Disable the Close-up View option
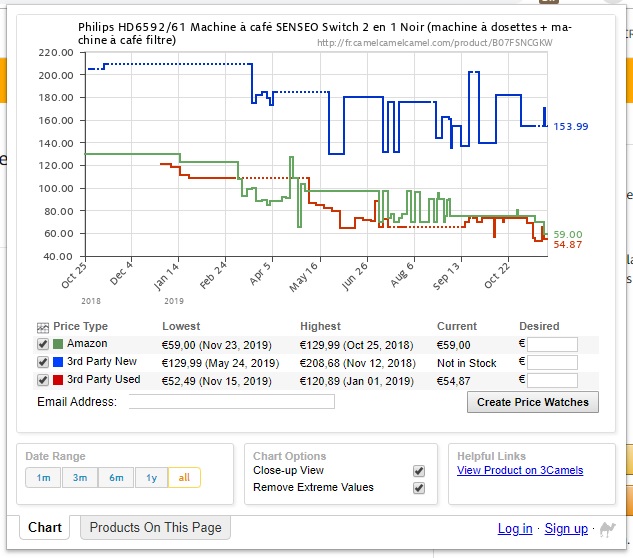Viewport: 633px width, 558px height. (x=419, y=471)
